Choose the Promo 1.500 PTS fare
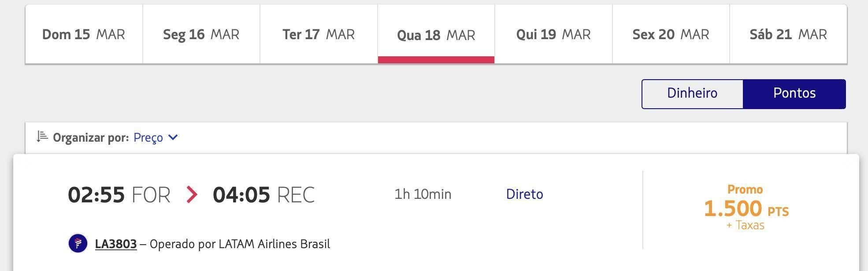Image resolution: width=868 pixels, height=271 pixels. [746, 208]
